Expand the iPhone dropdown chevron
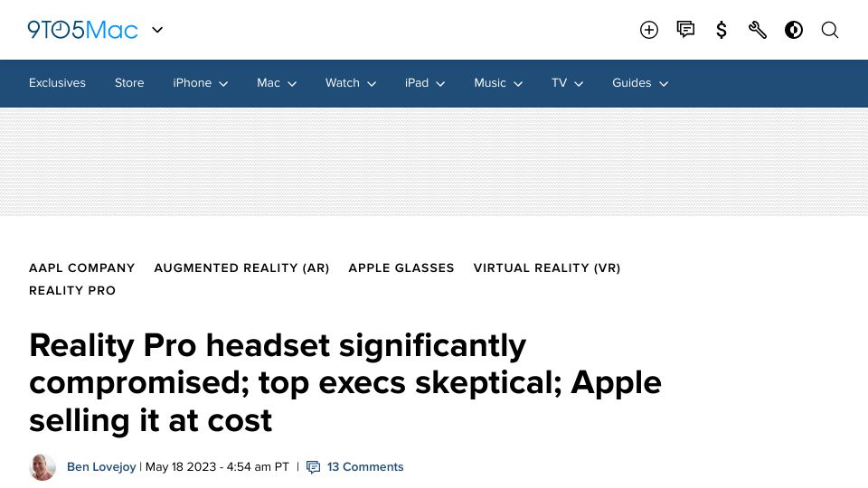Screen dimensions: 868x488 click(223, 84)
